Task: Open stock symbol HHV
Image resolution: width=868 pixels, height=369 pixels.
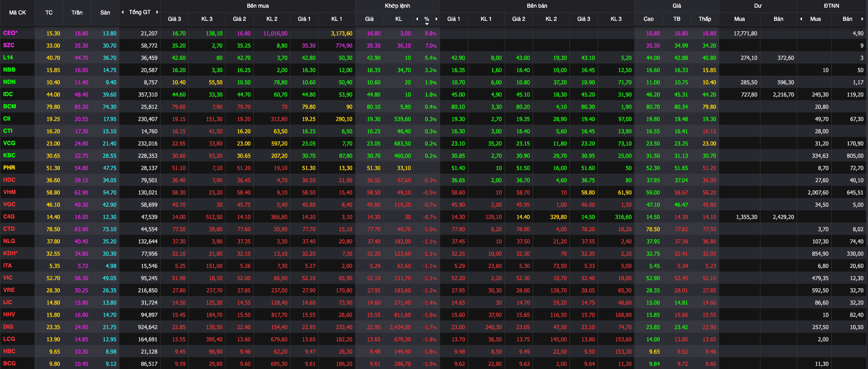Action: point(9,315)
